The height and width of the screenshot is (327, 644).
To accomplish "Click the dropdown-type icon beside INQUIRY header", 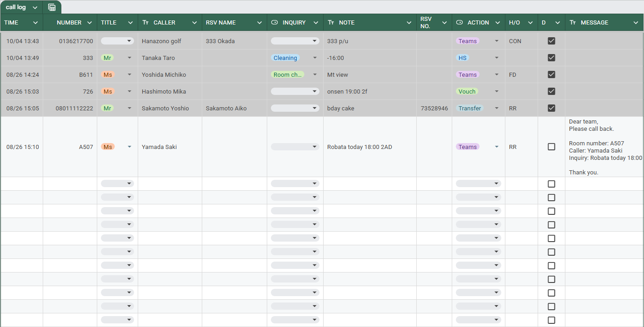I will 275,22.
